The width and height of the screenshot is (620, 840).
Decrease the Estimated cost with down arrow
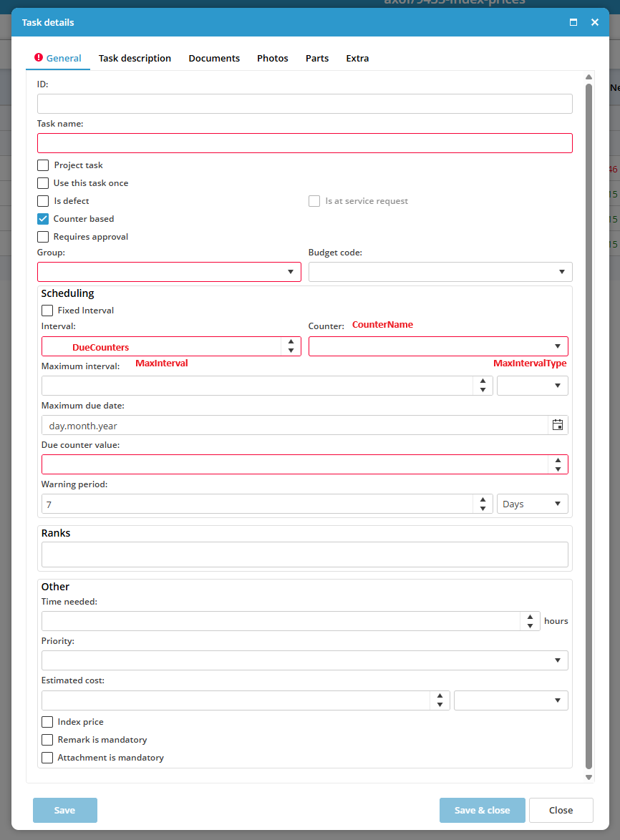(x=440, y=705)
